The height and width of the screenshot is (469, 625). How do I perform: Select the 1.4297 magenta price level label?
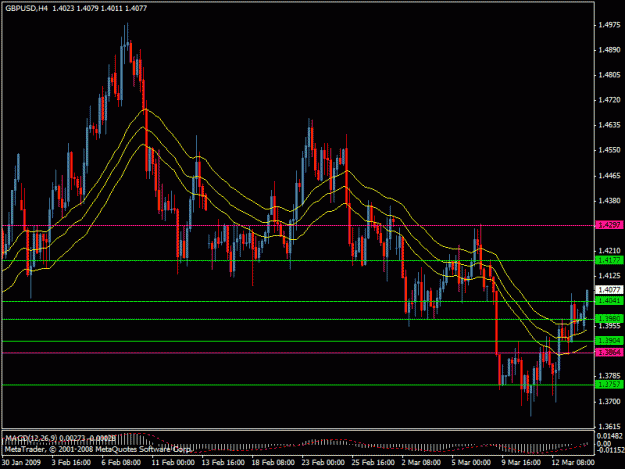[x=609, y=225]
